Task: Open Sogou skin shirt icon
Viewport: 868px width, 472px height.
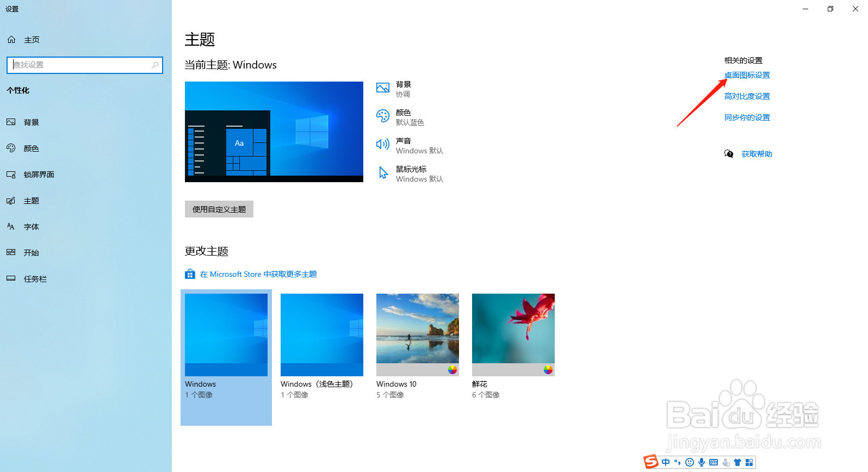Action: pos(737,462)
